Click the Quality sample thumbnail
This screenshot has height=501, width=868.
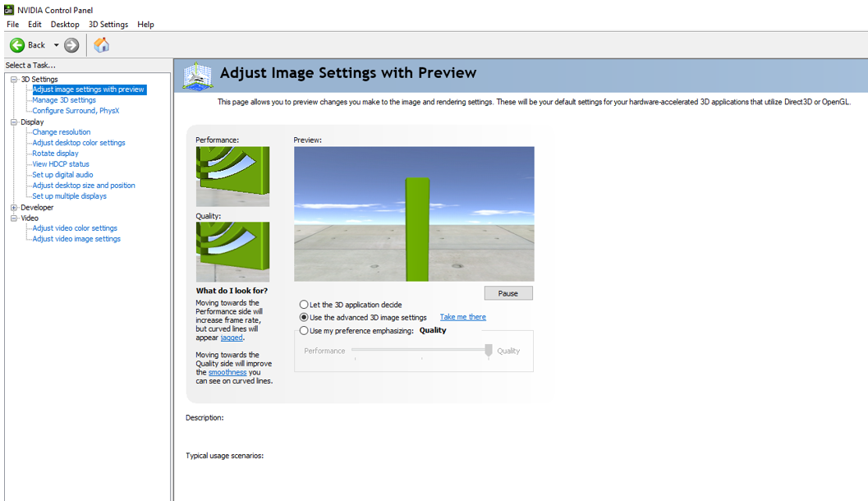click(x=232, y=252)
